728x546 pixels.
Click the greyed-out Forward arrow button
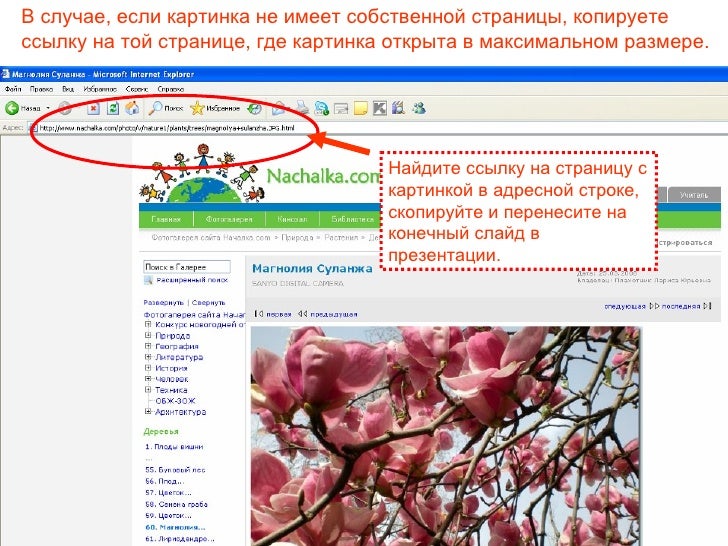tap(65, 109)
